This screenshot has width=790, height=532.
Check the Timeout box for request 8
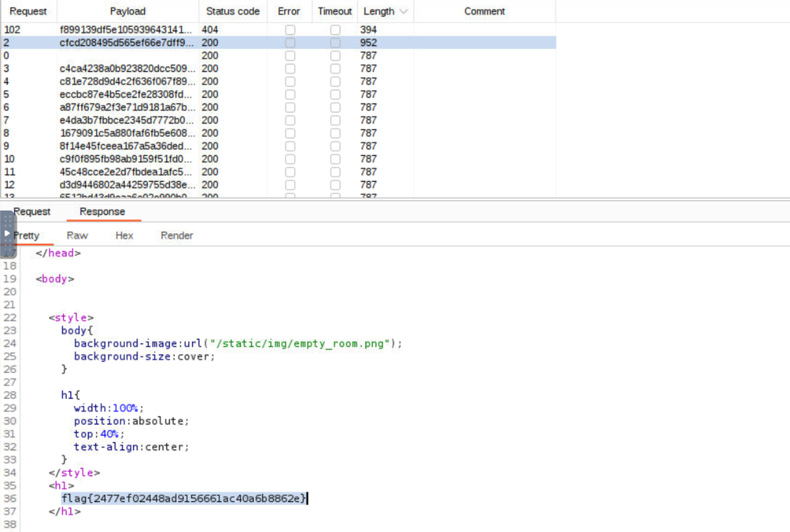pyautogui.click(x=335, y=133)
